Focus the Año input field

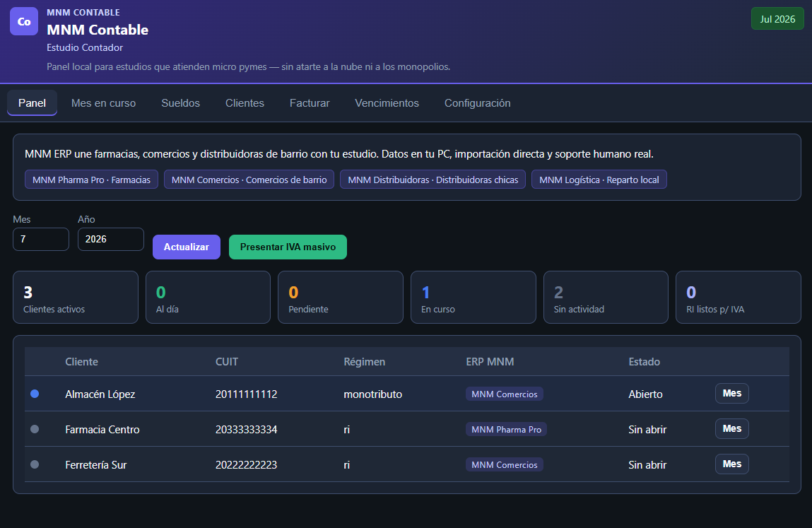point(111,240)
